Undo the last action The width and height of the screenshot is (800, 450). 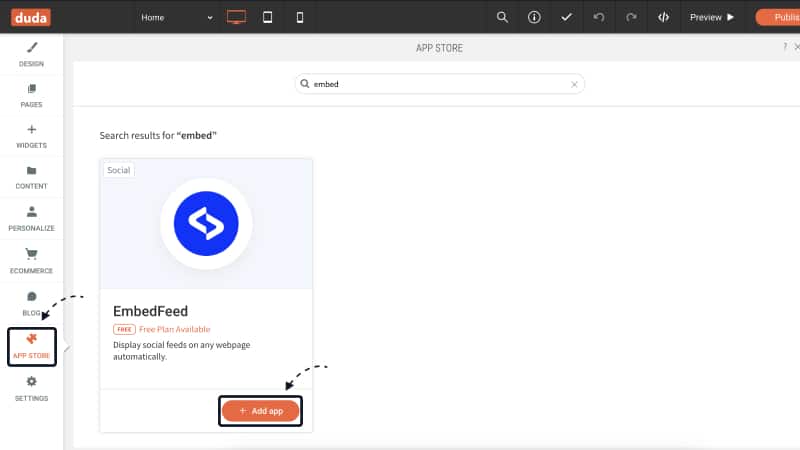598,17
